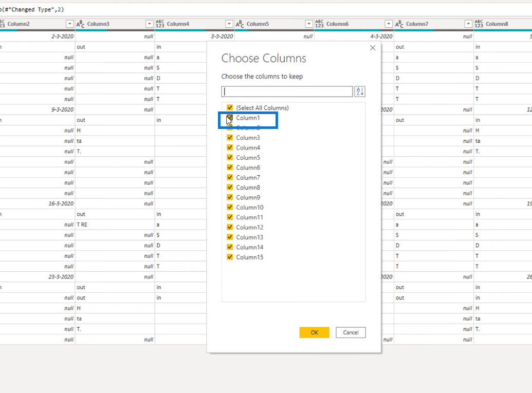Open the Column7 filter dropdown
This screenshot has width=532, height=393.
(468, 24)
